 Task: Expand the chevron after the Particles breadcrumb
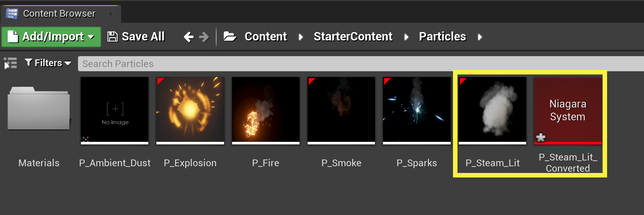[480, 37]
